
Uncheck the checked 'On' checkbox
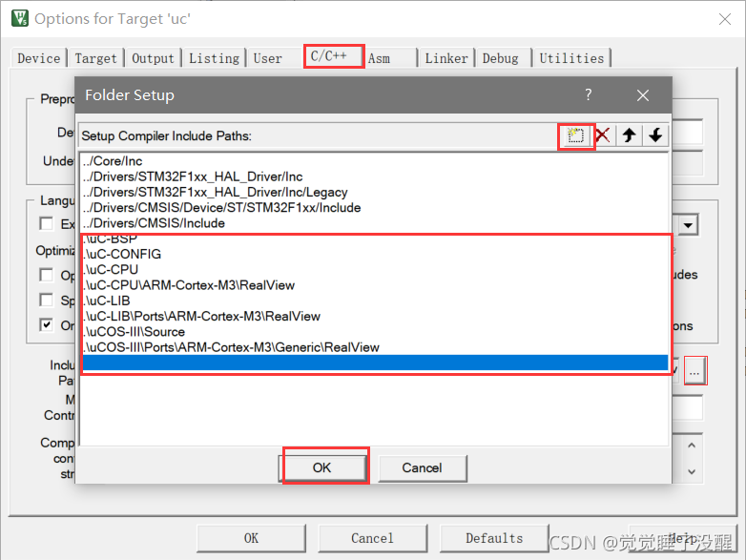46,325
